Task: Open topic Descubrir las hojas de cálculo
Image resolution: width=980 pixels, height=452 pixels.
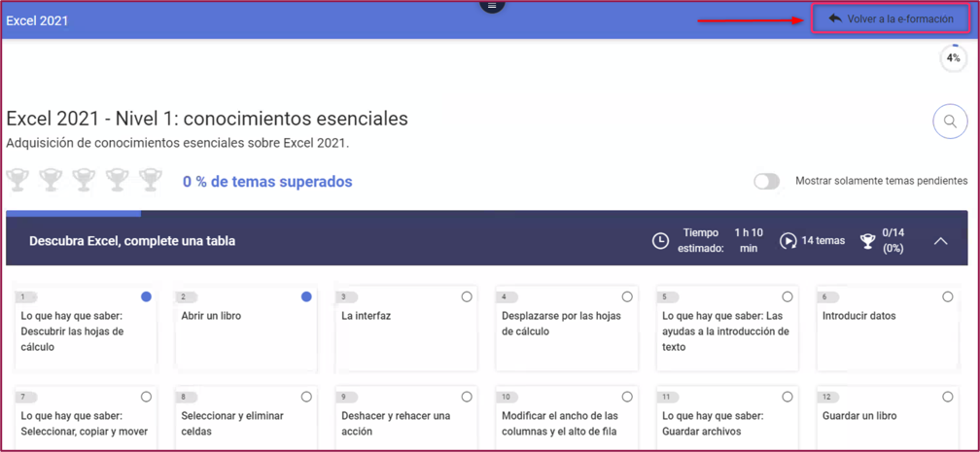Action: (86, 329)
